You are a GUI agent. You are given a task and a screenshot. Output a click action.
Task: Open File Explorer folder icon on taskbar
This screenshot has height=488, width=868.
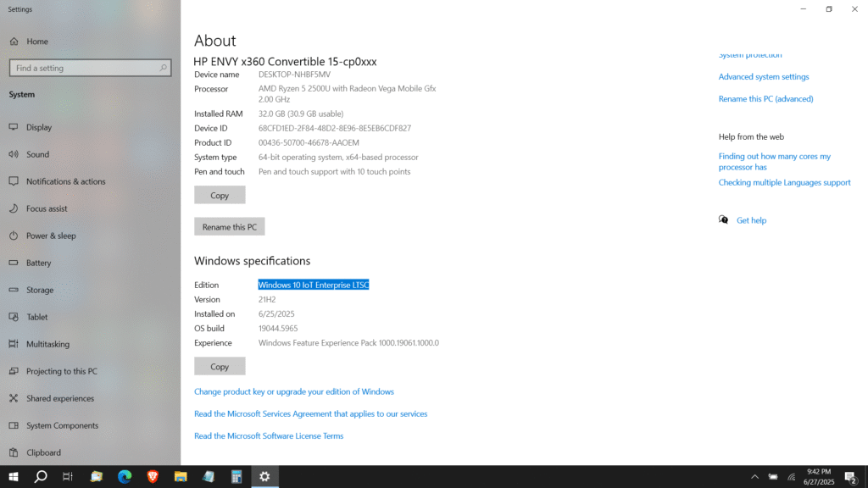(181, 476)
